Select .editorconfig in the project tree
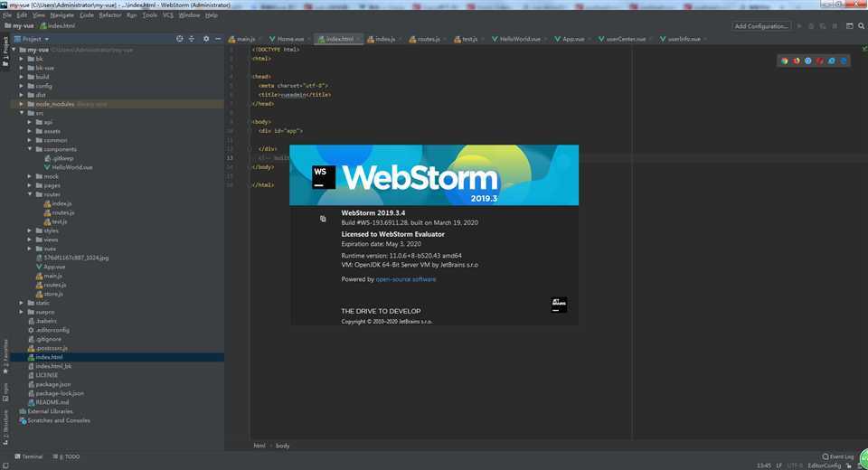The width and height of the screenshot is (868, 470). pos(48,330)
